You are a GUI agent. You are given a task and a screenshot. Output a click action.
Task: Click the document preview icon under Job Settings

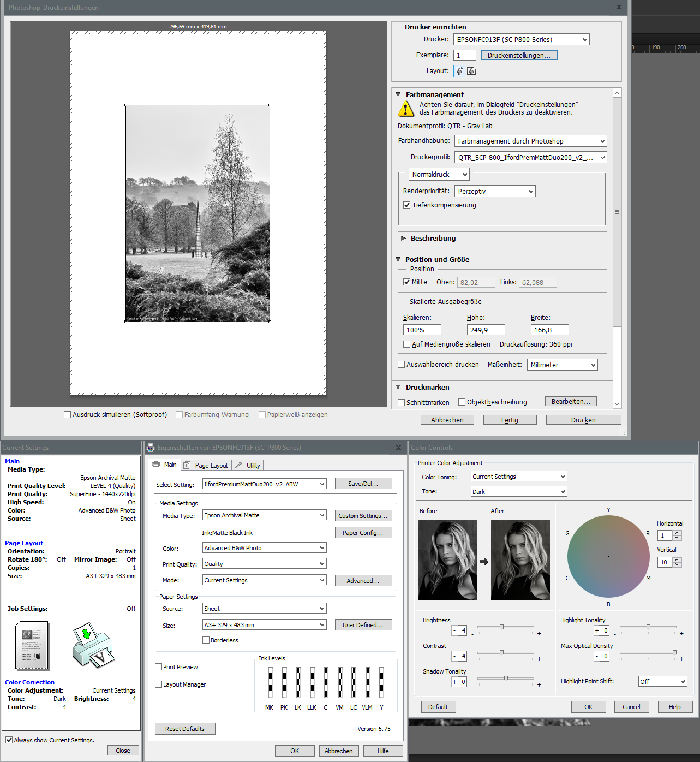coord(32,646)
